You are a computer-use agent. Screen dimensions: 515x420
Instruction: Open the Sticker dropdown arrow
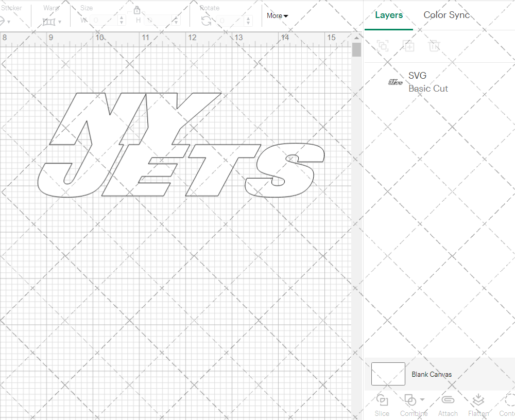tap(9, 22)
